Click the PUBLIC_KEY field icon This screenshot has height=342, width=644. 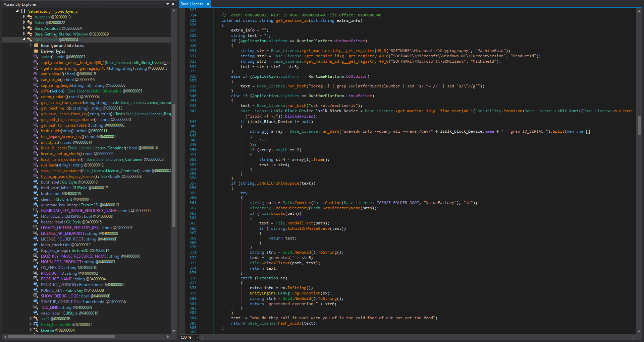tap(36, 290)
